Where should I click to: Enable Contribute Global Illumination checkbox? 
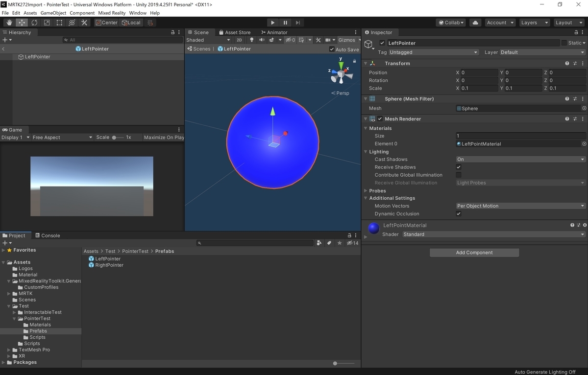459,175
